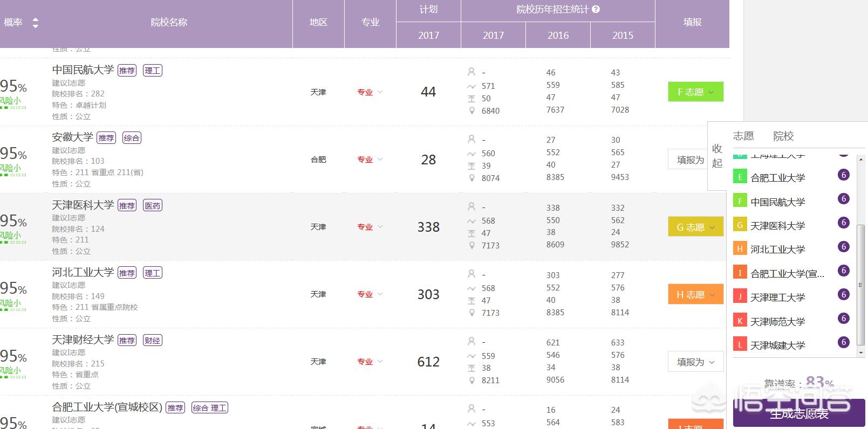Viewport: 868px width, 429px height.
Task: Open 填报为 dropdown for 天津财经大学
Action: click(x=695, y=362)
